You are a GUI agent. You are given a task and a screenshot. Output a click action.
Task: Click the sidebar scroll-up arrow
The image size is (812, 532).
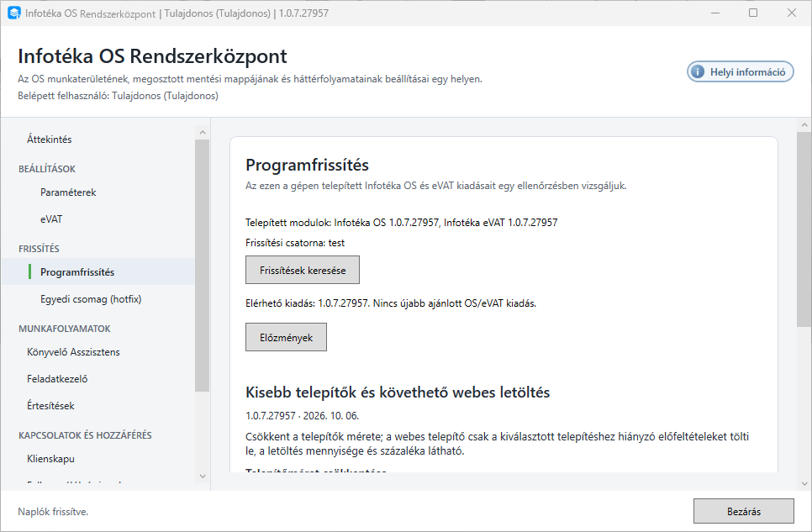coord(203,133)
